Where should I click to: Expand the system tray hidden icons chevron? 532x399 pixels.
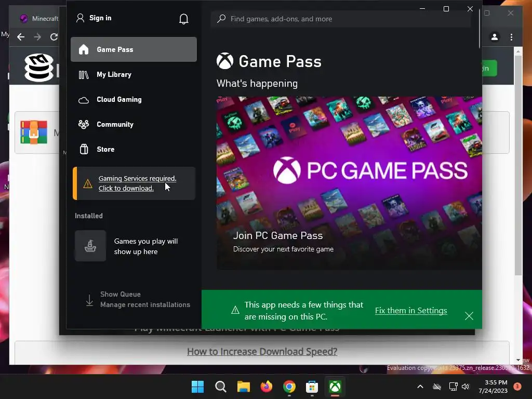(420, 387)
